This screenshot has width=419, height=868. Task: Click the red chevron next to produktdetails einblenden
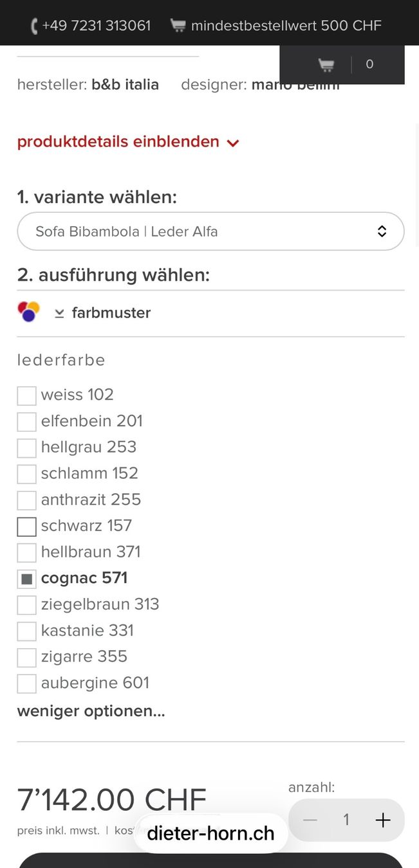click(233, 143)
